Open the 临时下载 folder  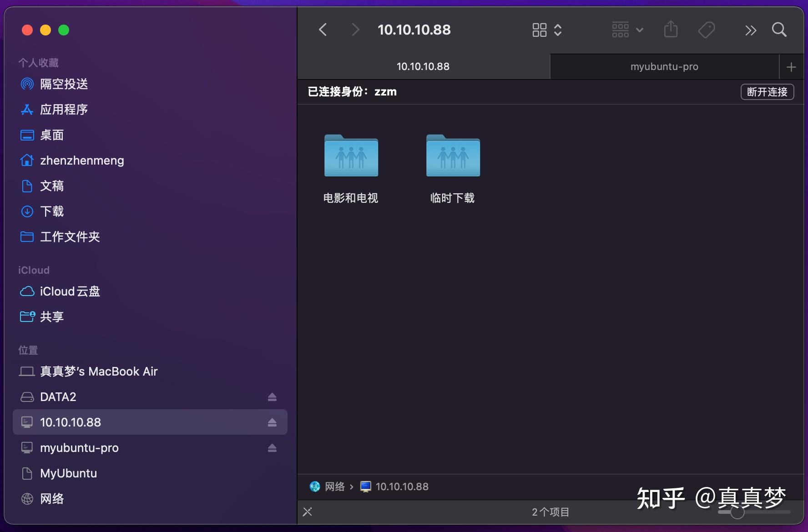pos(453,156)
